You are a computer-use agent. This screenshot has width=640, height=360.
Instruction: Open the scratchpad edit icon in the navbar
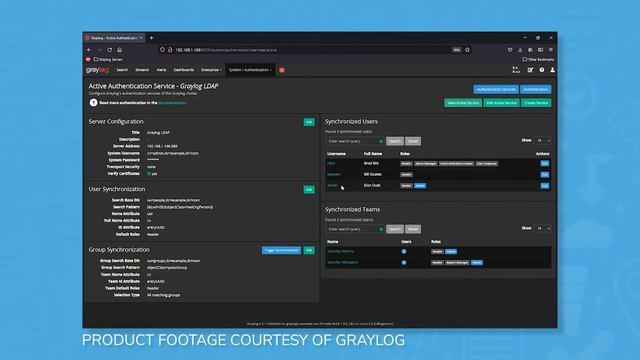point(530,70)
